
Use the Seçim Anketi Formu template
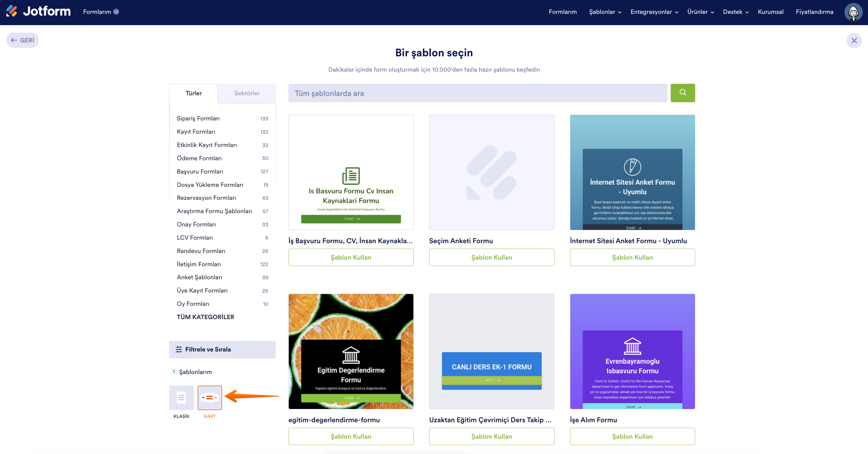point(491,257)
